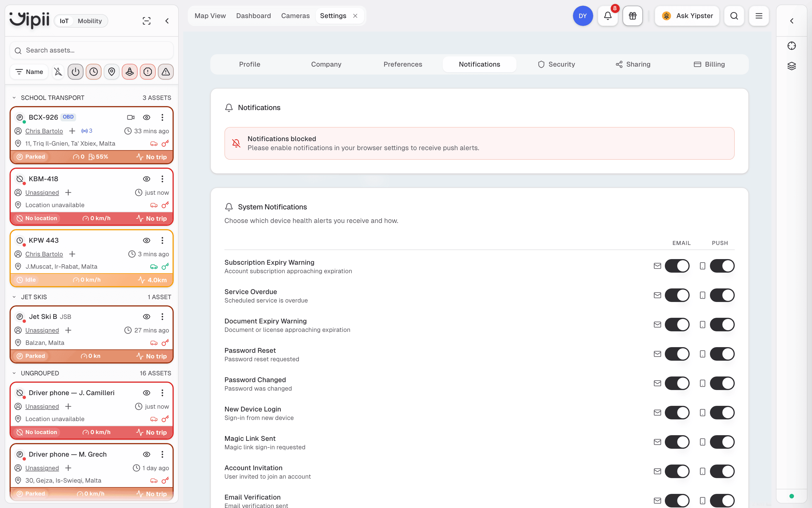Open the three-dot menu for Jet Ski B
The image size is (812, 508).
pos(162,316)
